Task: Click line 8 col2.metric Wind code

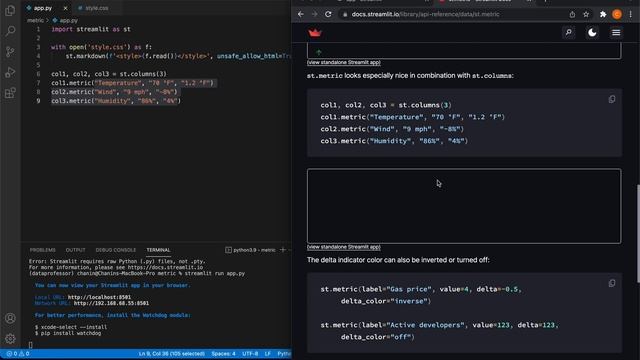Action: pos(114,92)
